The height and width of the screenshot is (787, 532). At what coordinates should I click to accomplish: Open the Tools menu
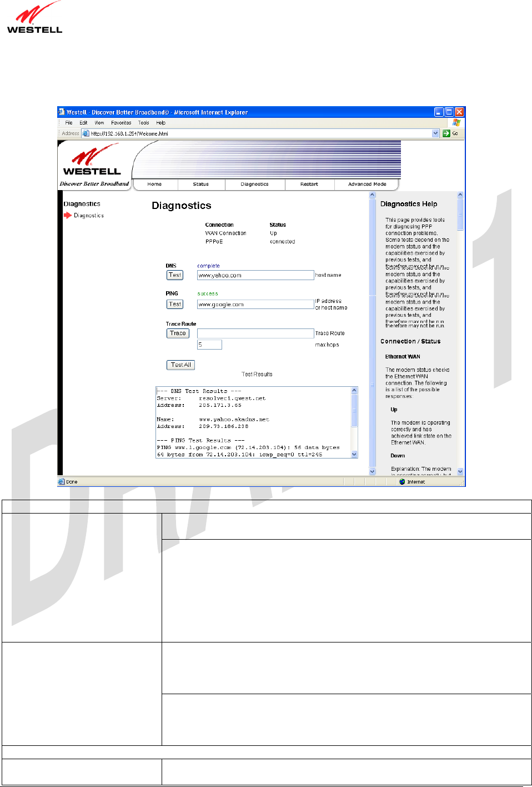[144, 123]
